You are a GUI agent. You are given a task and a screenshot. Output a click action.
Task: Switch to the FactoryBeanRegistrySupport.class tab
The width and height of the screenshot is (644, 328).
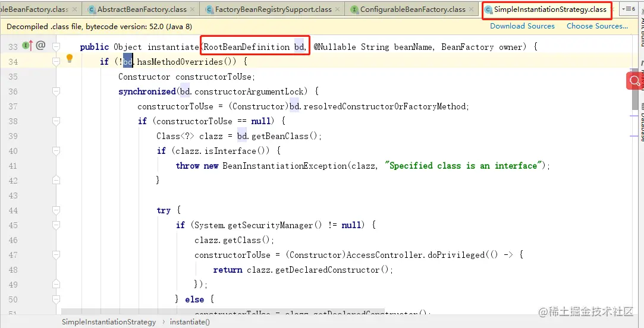[273, 10]
